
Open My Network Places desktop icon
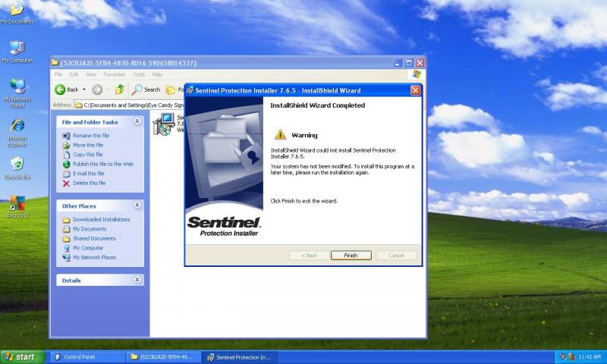pos(17,93)
